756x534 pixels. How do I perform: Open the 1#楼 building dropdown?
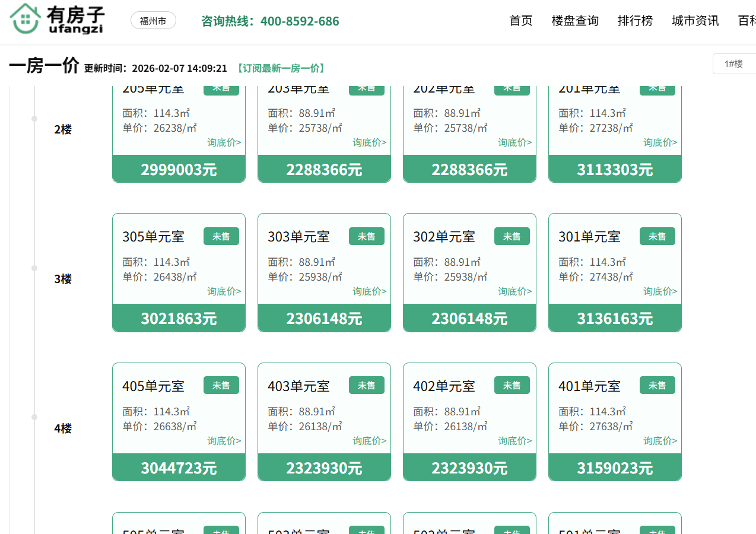[x=733, y=63]
